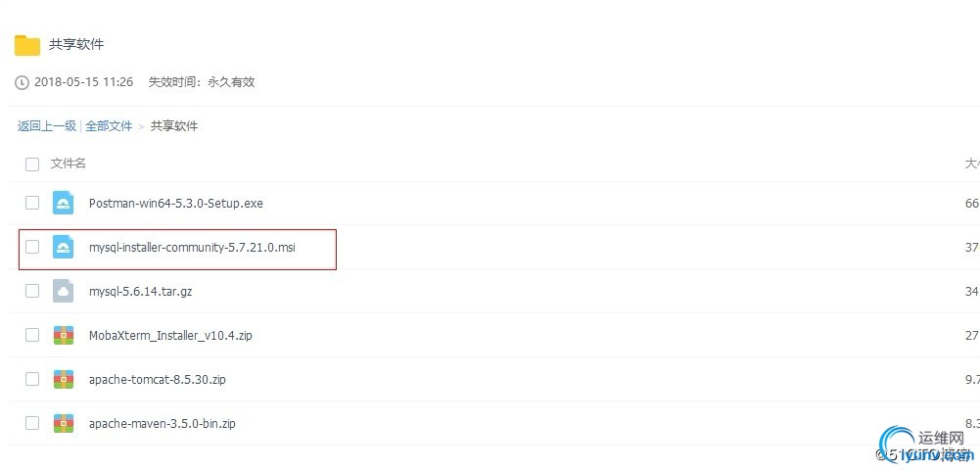Image resolution: width=980 pixels, height=471 pixels.
Task: Click the 共享软件 breadcrumb item
Action: (x=174, y=126)
